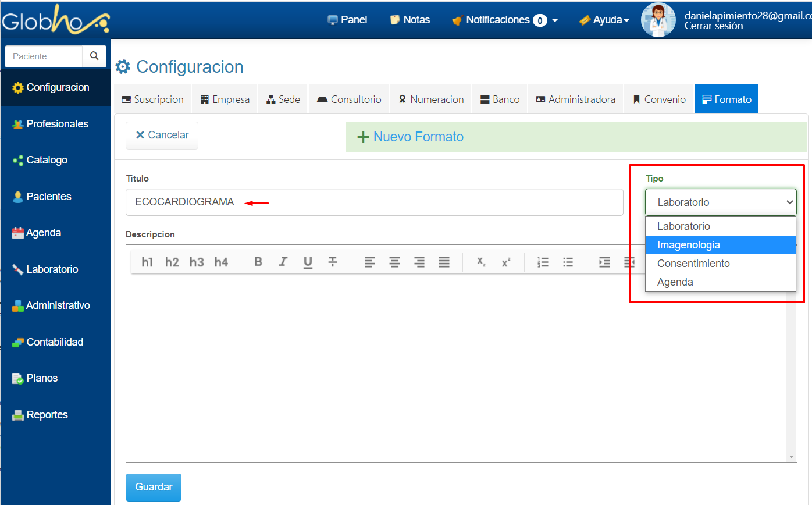
Task: Open the Convenio tab
Action: (659, 99)
